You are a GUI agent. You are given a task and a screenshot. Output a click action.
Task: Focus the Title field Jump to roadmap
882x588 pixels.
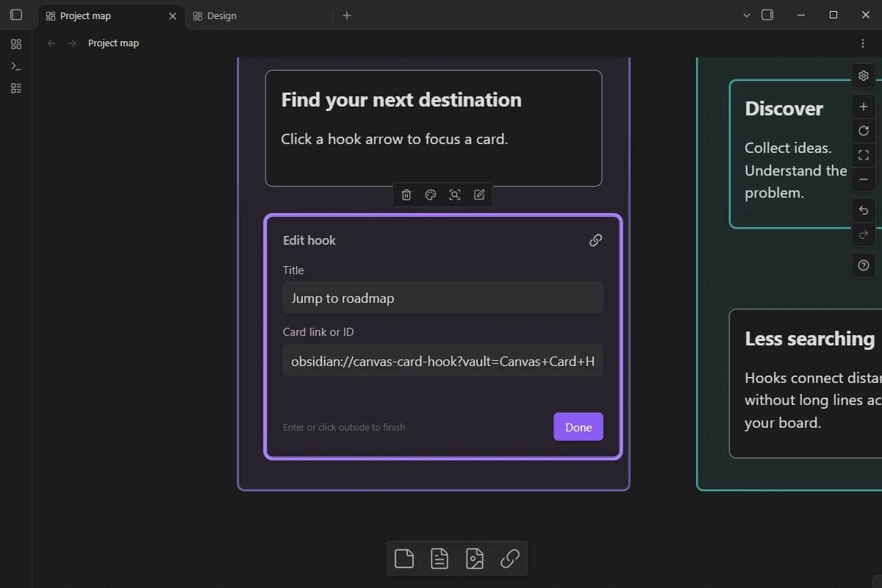pyautogui.click(x=443, y=298)
